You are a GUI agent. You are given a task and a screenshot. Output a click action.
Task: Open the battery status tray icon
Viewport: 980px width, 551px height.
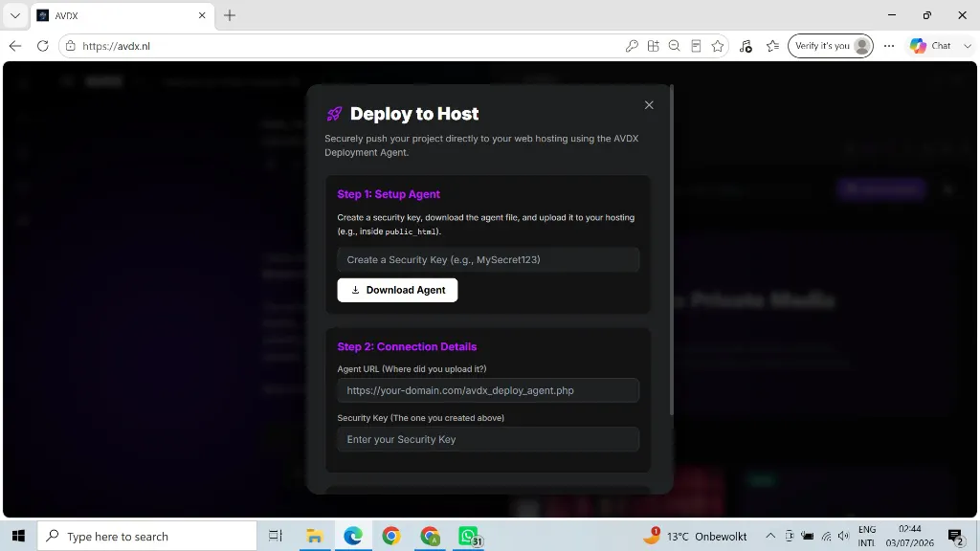click(x=808, y=536)
